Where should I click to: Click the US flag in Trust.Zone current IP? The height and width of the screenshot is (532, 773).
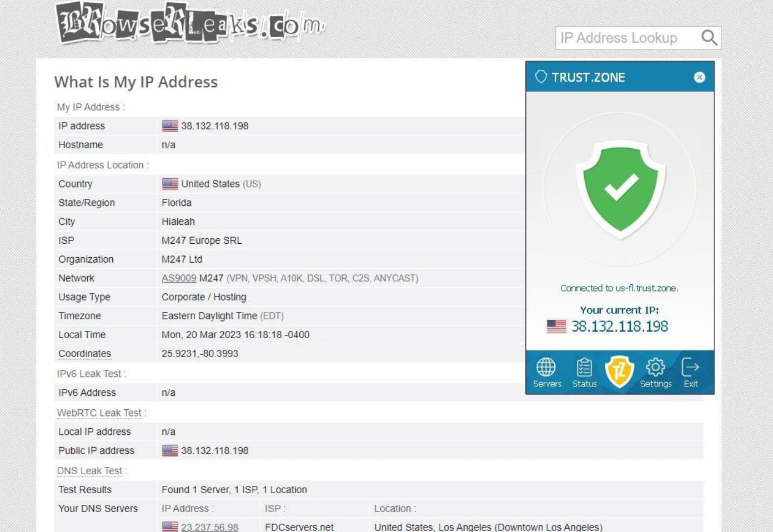click(x=556, y=327)
